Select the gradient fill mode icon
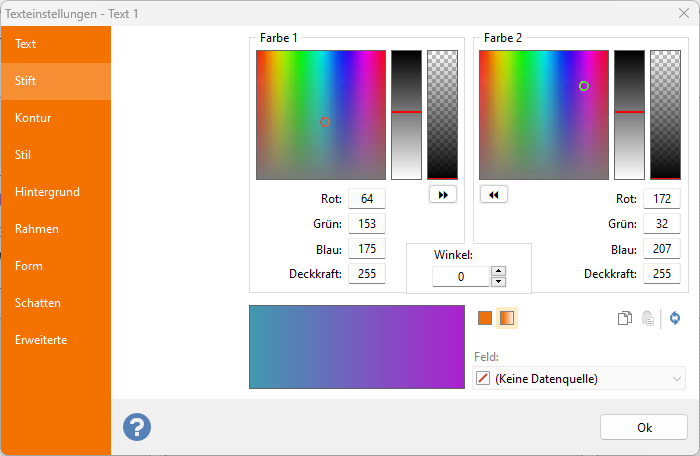The image size is (700, 456). click(x=507, y=318)
